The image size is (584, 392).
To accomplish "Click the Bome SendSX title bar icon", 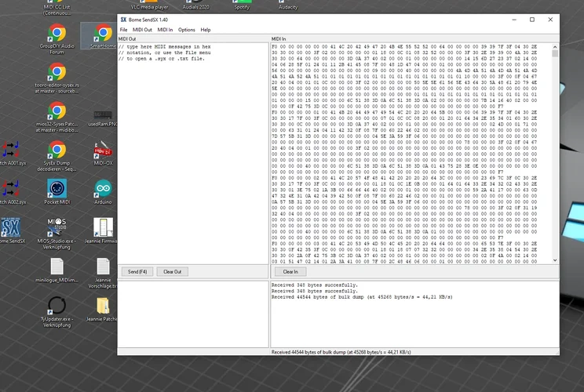I will point(124,19).
